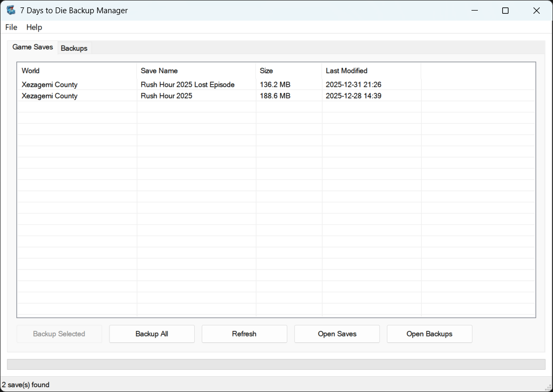
Task: Select Rush Hour 2025 Lost Episode save
Action: pos(187,85)
